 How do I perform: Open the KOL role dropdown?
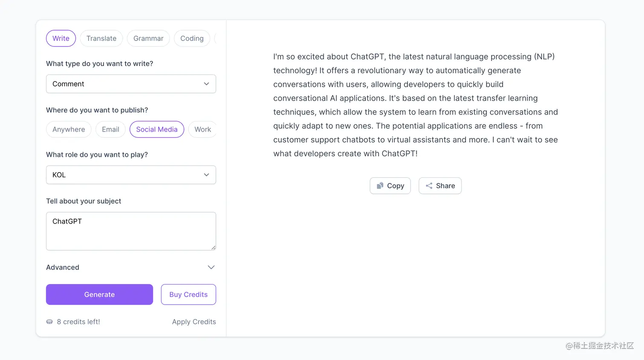click(x=131, y=175)
